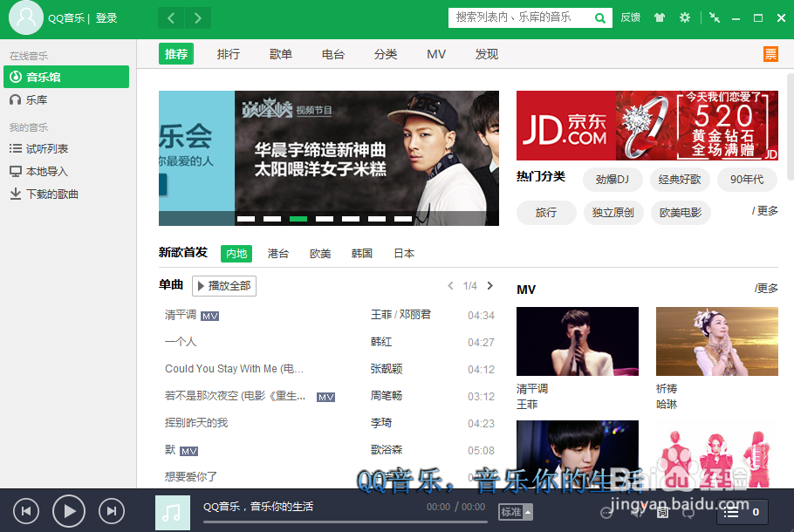Switch to the 排行 tab

pos(229,54)
